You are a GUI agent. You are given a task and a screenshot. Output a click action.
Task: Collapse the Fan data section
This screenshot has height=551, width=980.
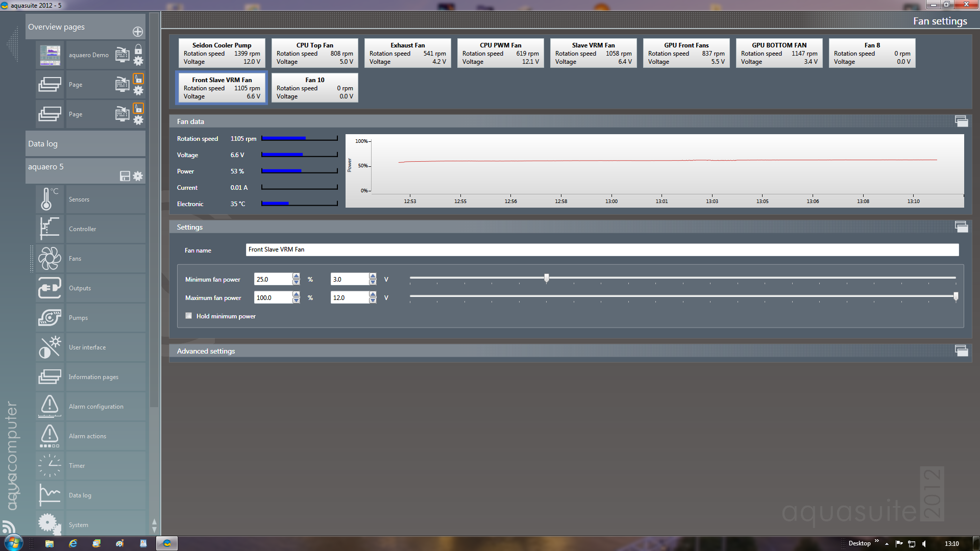(961, 121)
